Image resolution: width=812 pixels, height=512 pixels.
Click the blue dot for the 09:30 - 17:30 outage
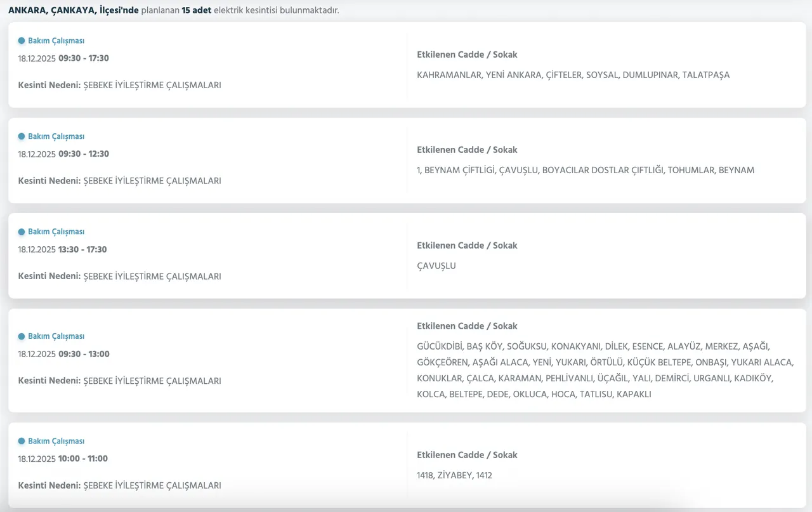22,41
